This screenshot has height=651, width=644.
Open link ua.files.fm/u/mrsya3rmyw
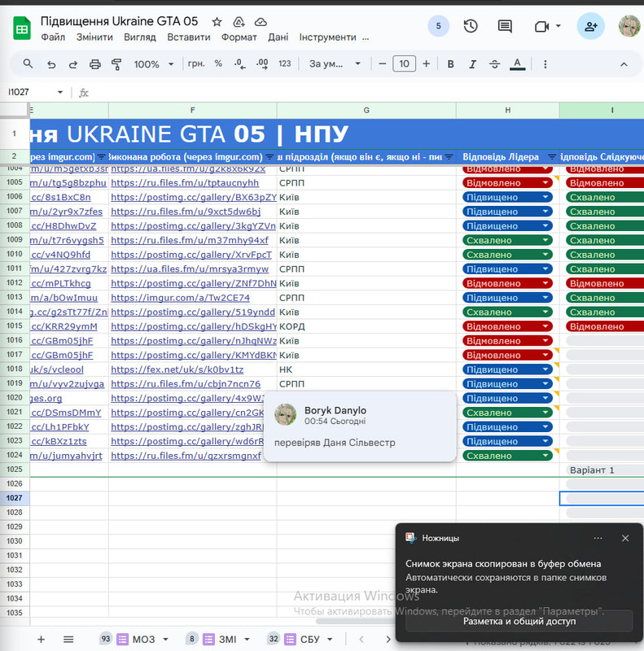(190, 269)
